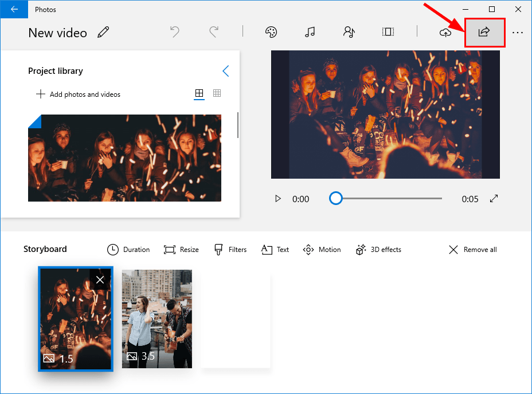Export or share the finished video
This screenshot has height=394, width=532.
pyautogui.click(x=484, y=33)
